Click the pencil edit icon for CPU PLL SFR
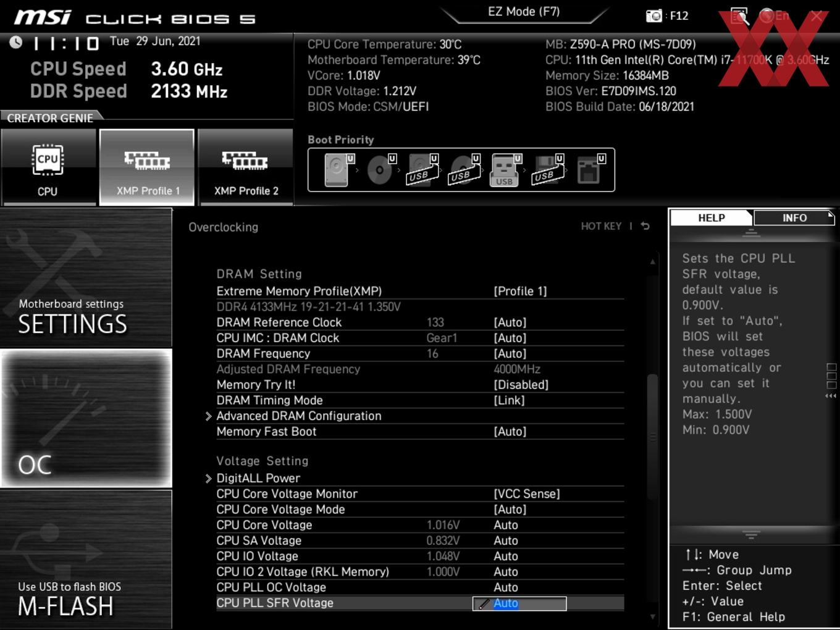The height and width of the screenshot is (630, 840). [484, 604]
